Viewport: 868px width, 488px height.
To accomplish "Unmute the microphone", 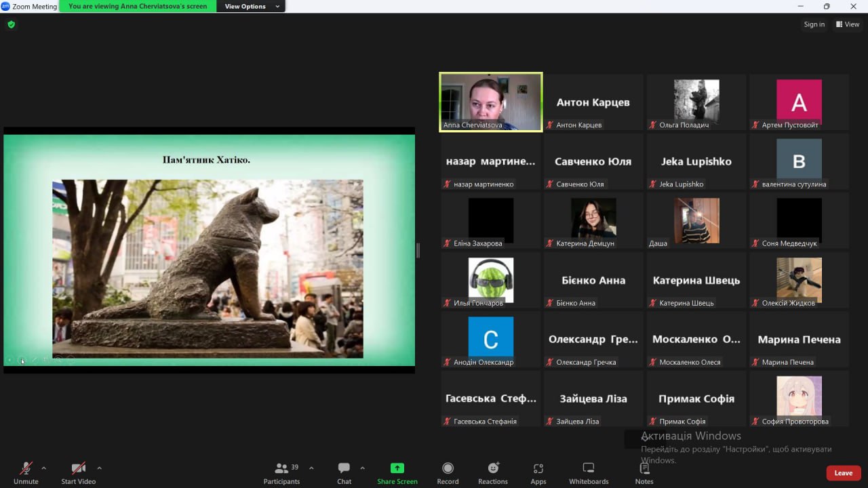I will tap(26, 468).
